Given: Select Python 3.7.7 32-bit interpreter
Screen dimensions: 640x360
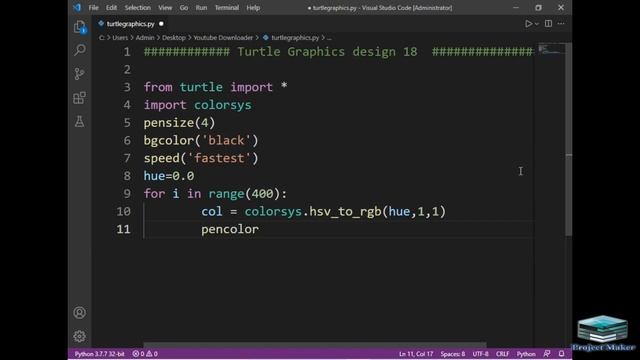Looking at the screenshot, I should 99,354.
